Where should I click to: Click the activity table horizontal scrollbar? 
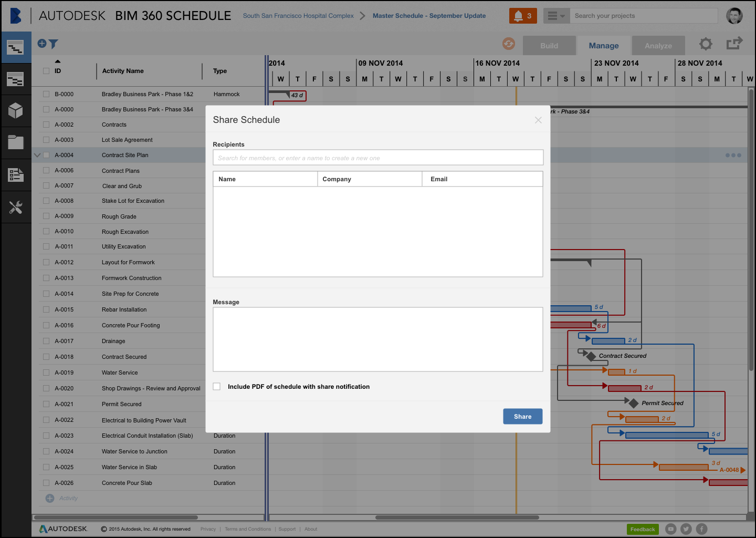(x=117, y=518)
